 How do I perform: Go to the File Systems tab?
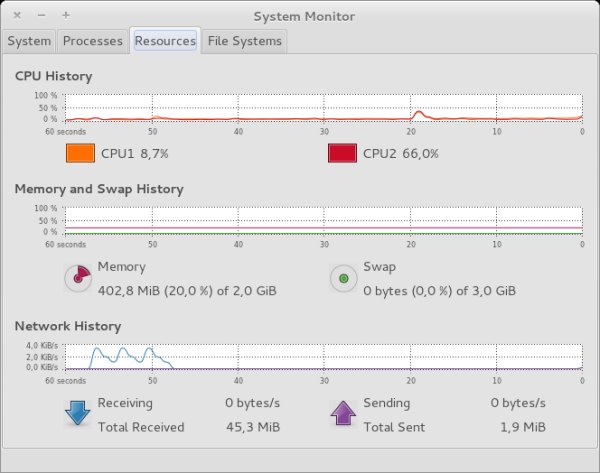[x=245, y=41]
